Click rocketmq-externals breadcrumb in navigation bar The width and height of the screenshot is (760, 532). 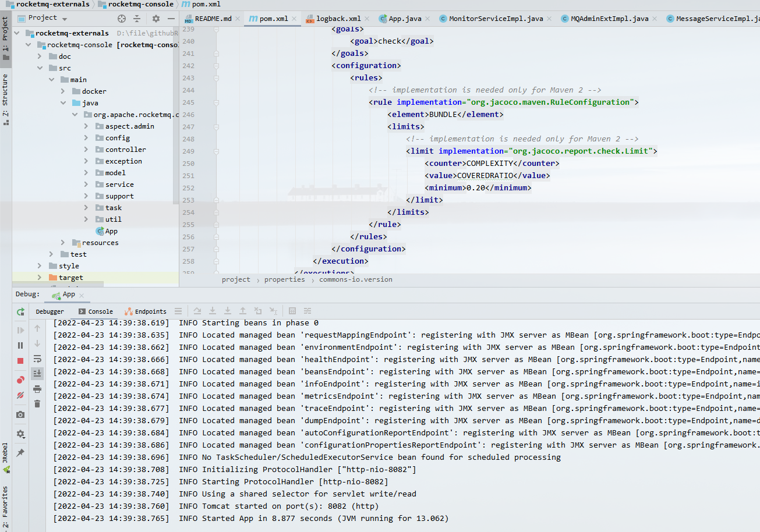(48, 4)
